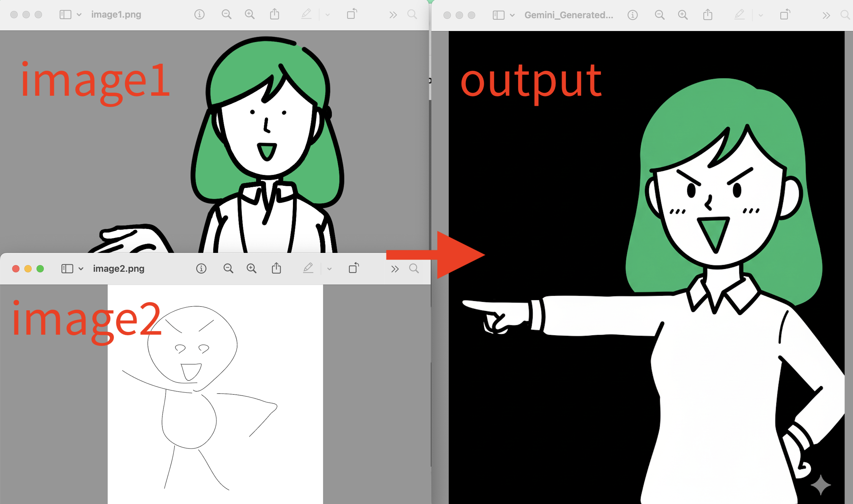Expand sidebar chevron in Gemini_Generated window

(513, 15)
